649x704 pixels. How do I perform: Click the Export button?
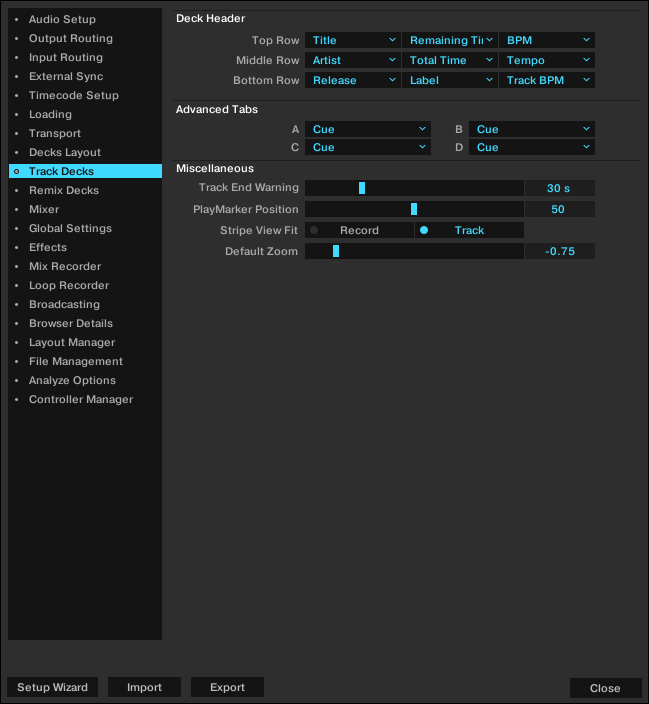pos(227,687)
